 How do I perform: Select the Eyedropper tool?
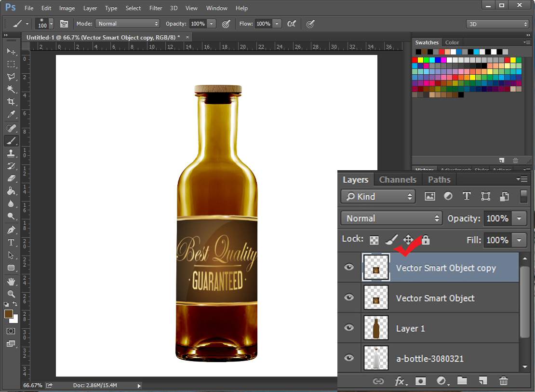tap(11, 114)
